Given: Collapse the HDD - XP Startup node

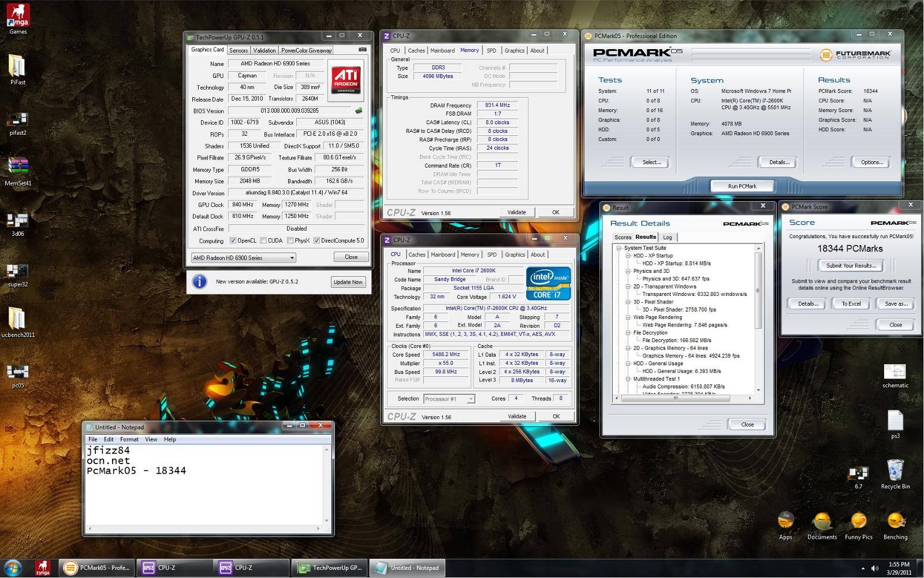Looking at the screenshot, I should [x=628, y=255].
